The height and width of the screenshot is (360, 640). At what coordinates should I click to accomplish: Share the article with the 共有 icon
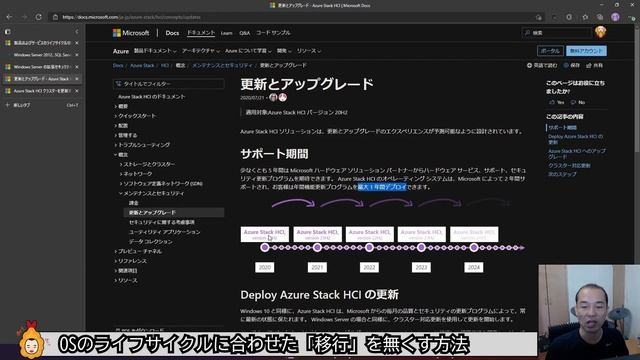coord(589,65)
